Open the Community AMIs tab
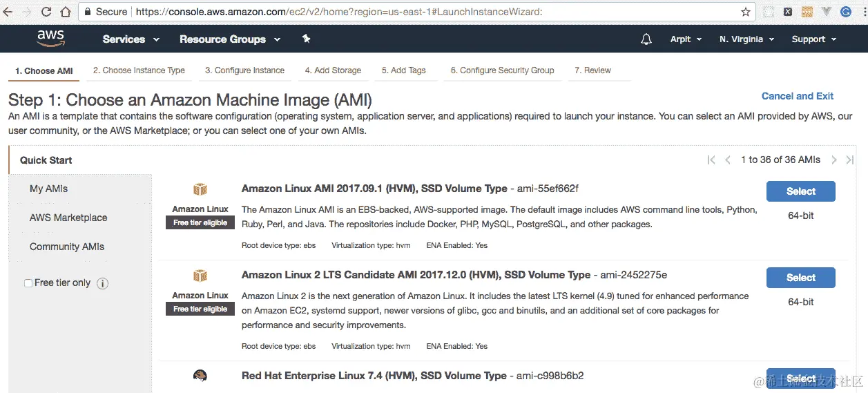The image size is (868, 393). 67,247
